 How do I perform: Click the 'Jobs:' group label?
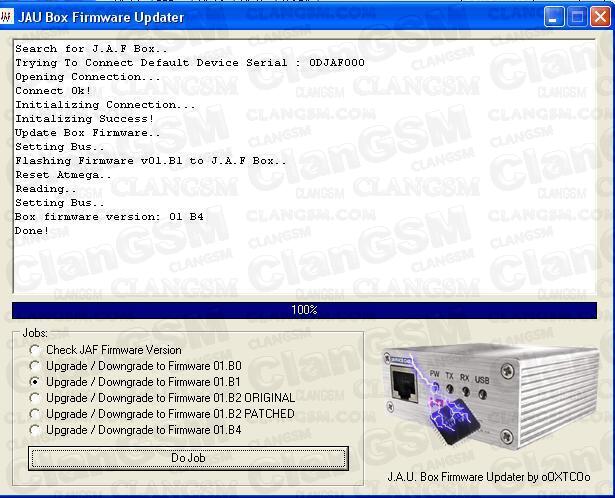click(35, 333)
